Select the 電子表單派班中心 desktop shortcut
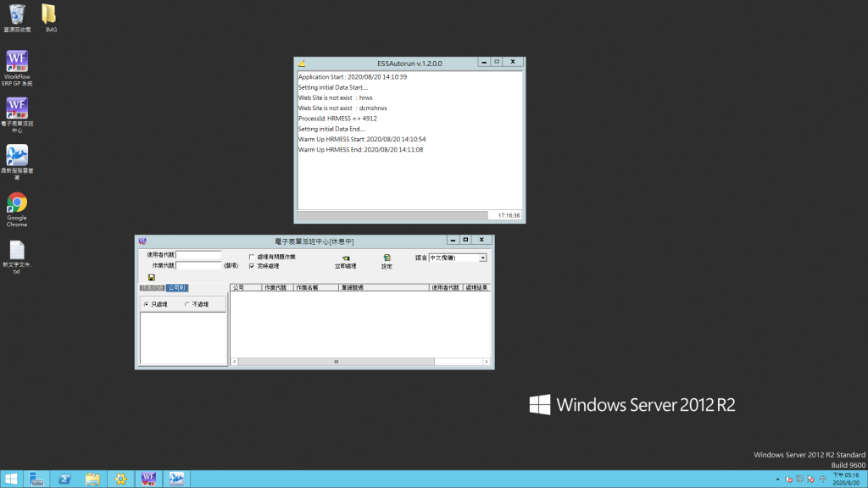Image resolution: width=868 pixels, height=488 pixels. tap(17, 115)
